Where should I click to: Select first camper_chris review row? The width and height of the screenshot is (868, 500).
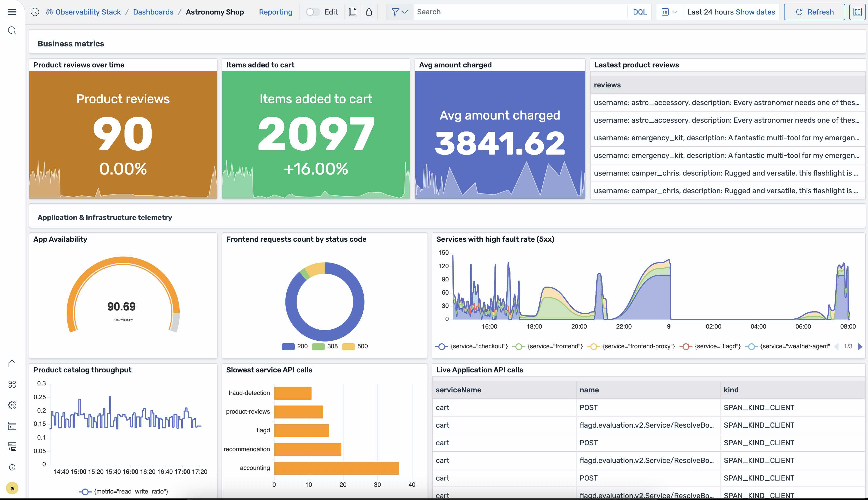(x=728, y=173)
